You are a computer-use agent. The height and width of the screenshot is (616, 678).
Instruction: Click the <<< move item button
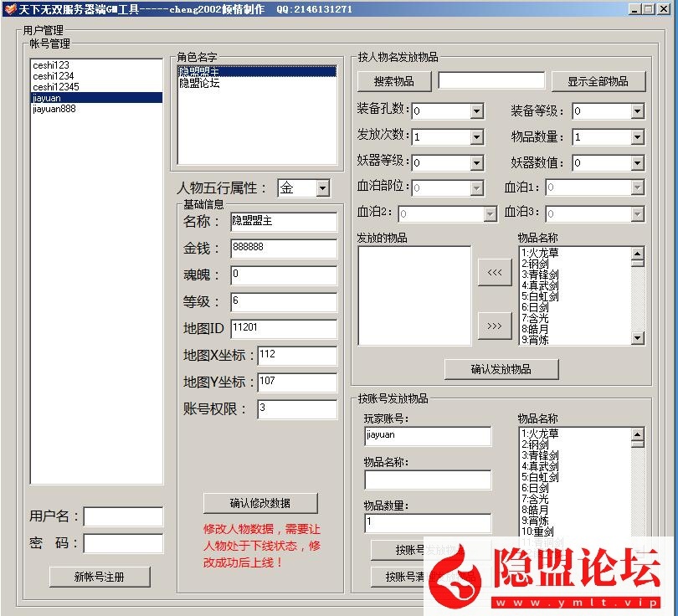(494, 273)
